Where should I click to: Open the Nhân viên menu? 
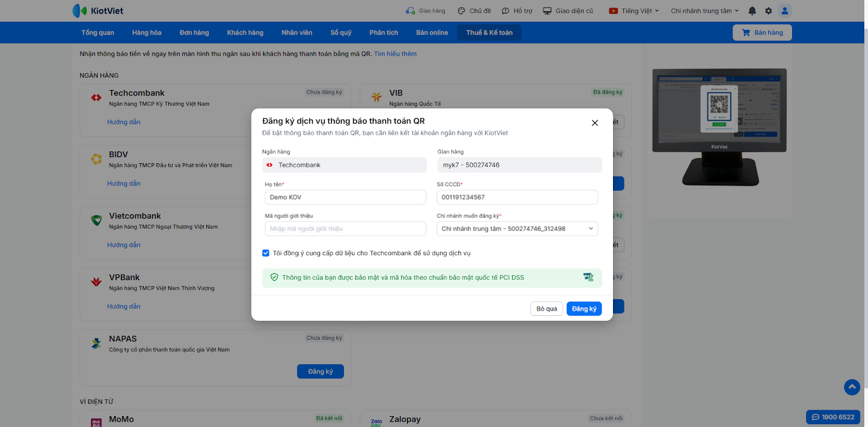click(297, 33)
